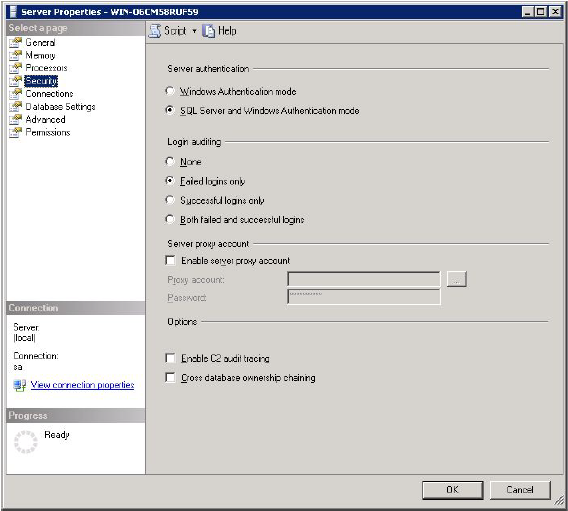Open the General page icon
Image resolution: width=568 pixels, height=511 pixels.
[x=15, y=43]
